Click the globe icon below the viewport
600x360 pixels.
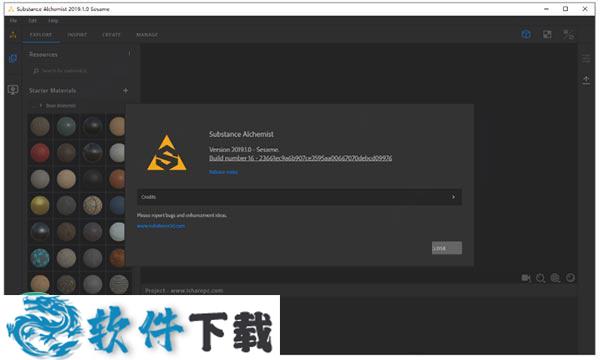(x=555, y=278)
